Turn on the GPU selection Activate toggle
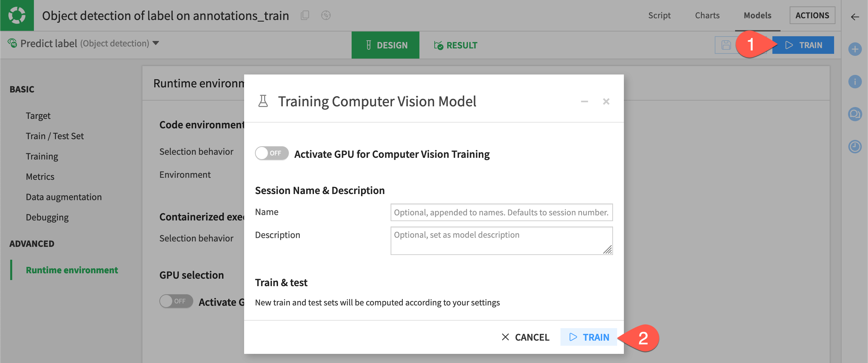 point(176,301)
